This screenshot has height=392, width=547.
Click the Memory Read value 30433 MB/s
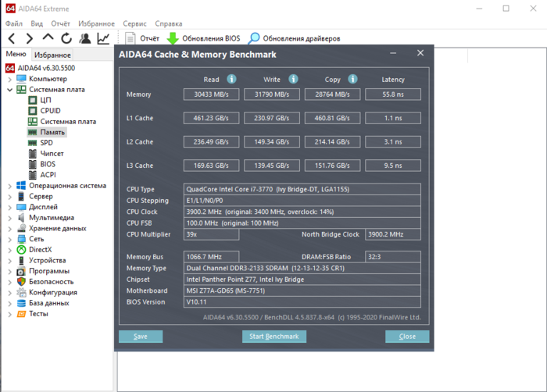click(212, 94)
